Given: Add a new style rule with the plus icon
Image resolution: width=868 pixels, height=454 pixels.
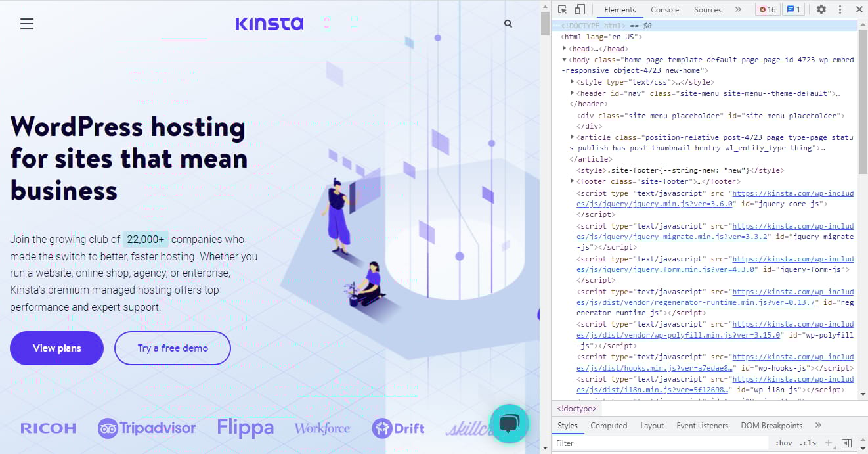Looking at the screenshot, I should pos(829,443).
